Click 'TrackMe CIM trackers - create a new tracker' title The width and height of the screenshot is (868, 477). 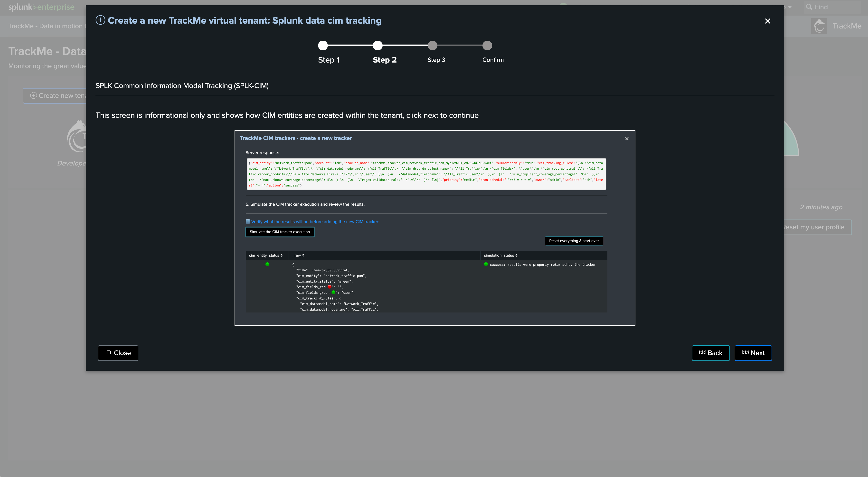[x=296, y=138]
